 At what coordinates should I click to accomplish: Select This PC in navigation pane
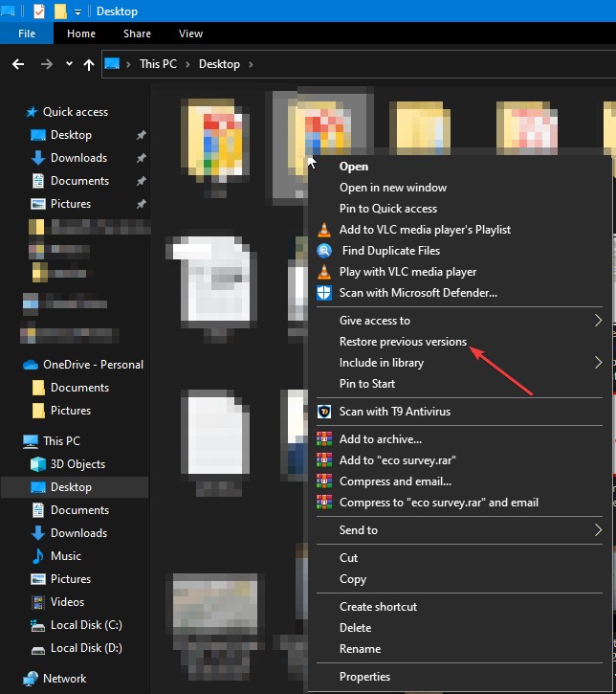tap(61, 441)
